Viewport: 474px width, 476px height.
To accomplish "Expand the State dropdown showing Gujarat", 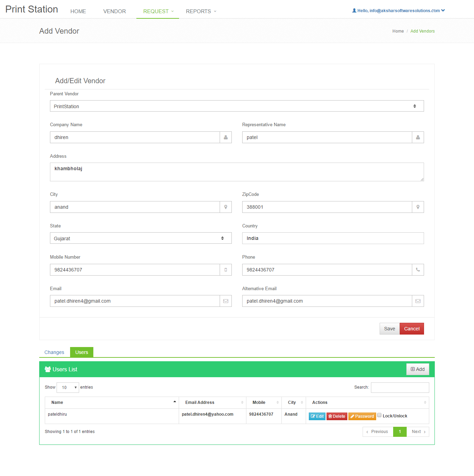I will coord(141,238).
